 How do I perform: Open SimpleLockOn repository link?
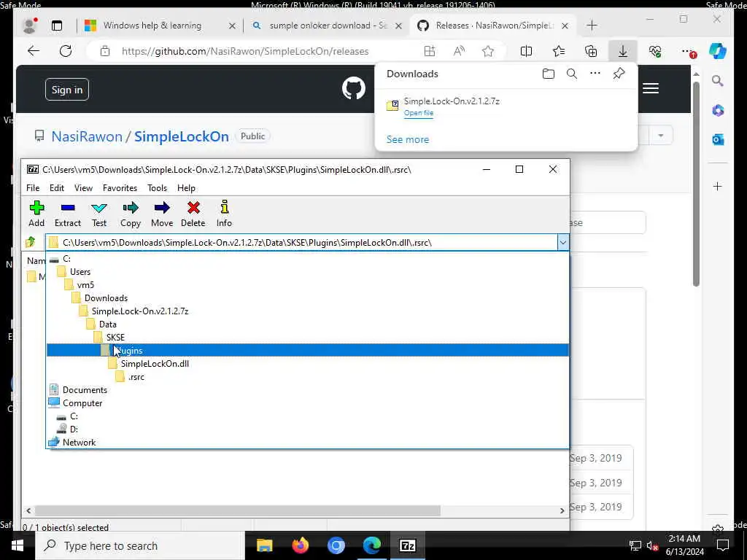pyautogui.click(x=181, y=136)
